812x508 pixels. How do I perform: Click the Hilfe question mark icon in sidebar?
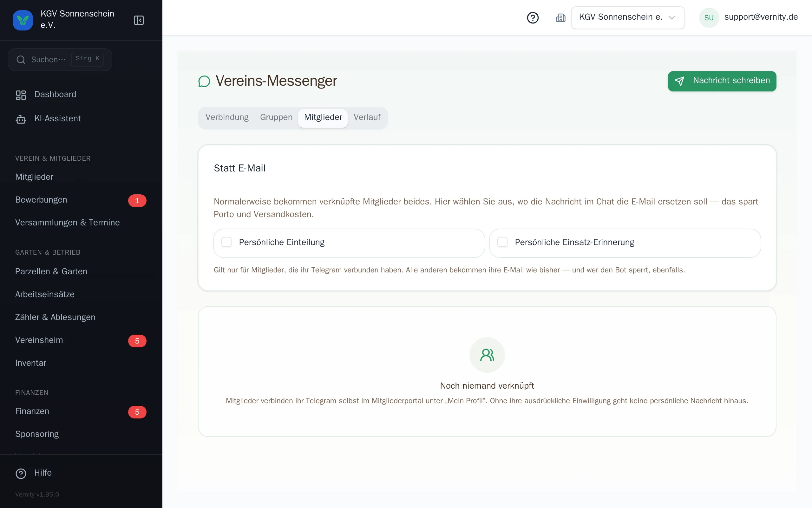click(21, 473)
